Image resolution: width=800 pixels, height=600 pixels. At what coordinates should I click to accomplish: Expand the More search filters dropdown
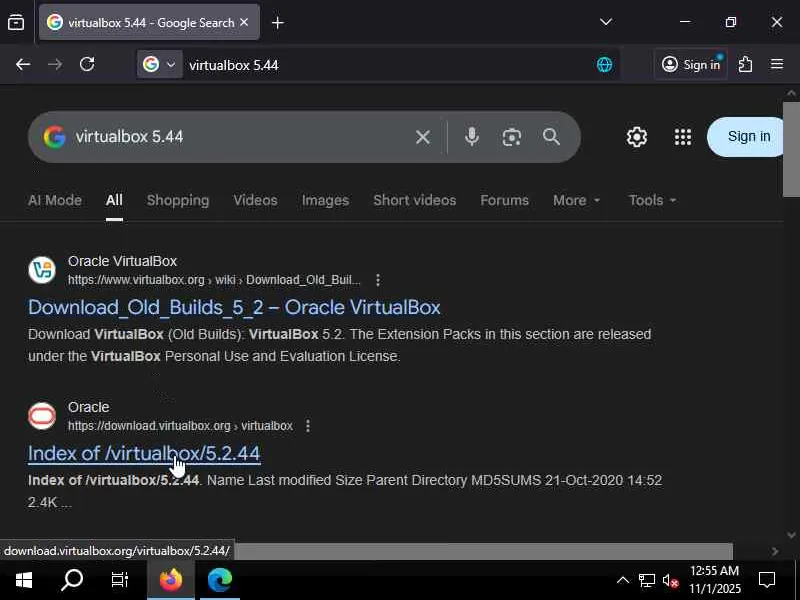[577, 200]
